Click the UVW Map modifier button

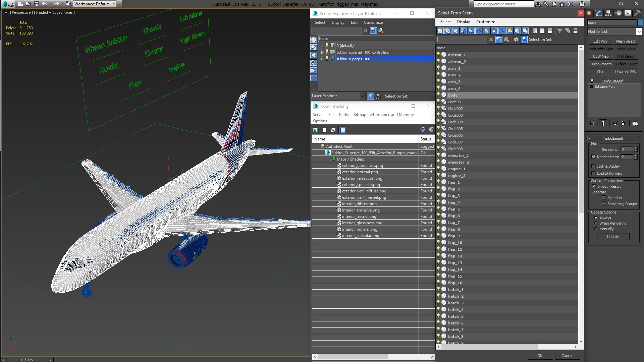click(600, 56)
